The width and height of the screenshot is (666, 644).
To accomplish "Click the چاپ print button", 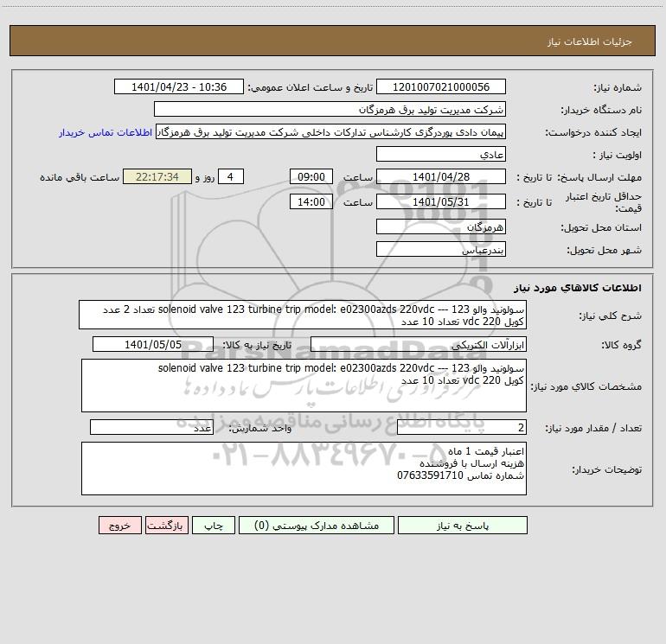I will click(x=214, y=526).
